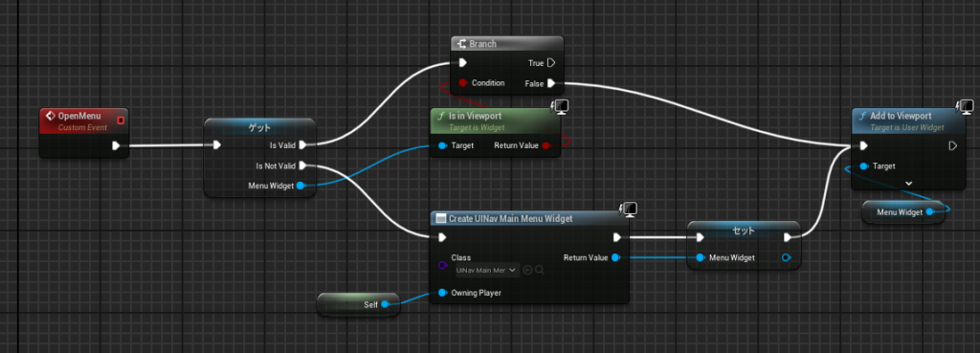Select the Self reference node
The width and height of the screenshot is (980, 353).
click(358, 304)
